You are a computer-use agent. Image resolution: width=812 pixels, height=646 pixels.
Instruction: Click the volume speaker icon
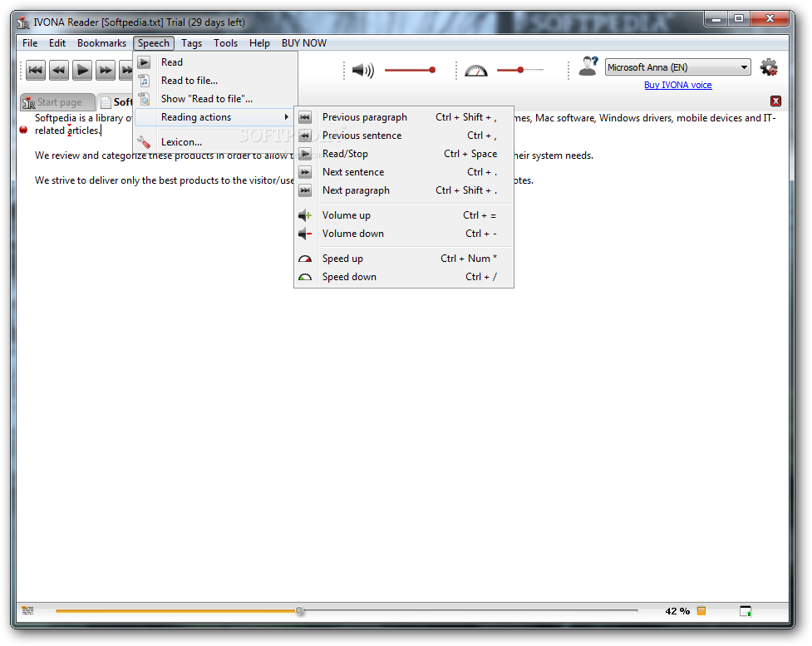click(x=363, y=70)
